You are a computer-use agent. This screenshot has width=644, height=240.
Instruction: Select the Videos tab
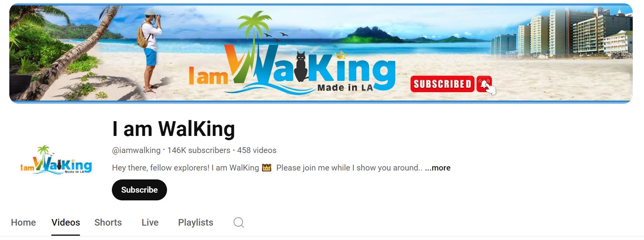coord(66,223)
